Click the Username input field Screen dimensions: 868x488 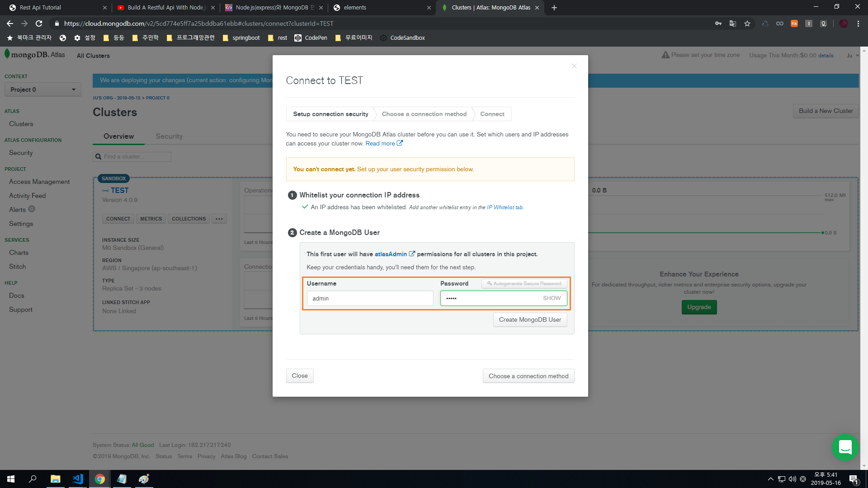click(x=370, y=298)
